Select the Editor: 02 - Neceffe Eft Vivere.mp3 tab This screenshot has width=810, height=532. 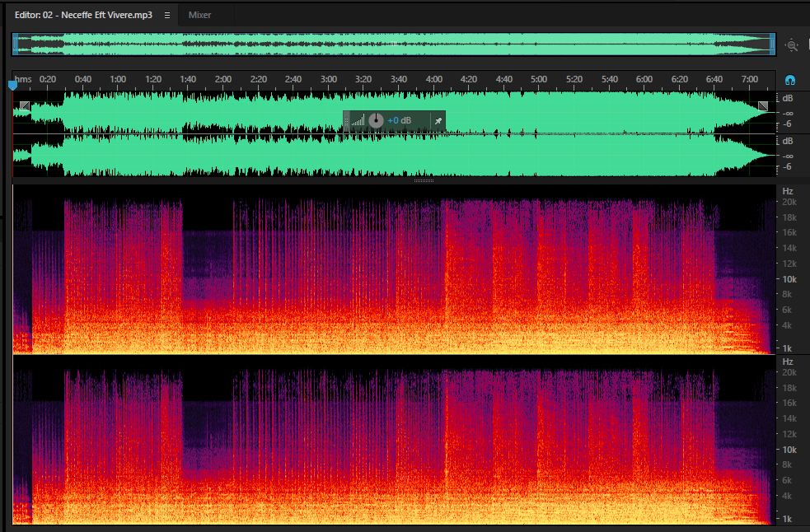(x=83, y=15)
